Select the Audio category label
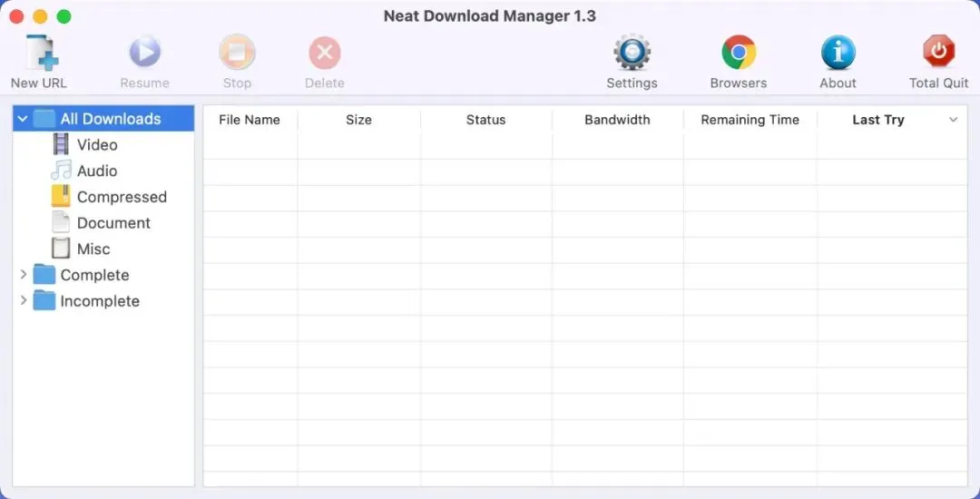Image resolution: width=980 pixels, height=499 pixels. 97,171
